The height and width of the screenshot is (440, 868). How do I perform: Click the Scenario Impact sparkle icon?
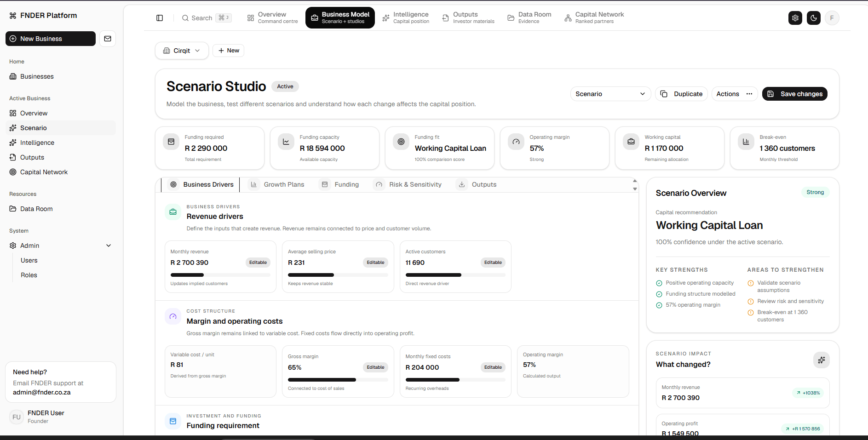(x=822, y=360)
